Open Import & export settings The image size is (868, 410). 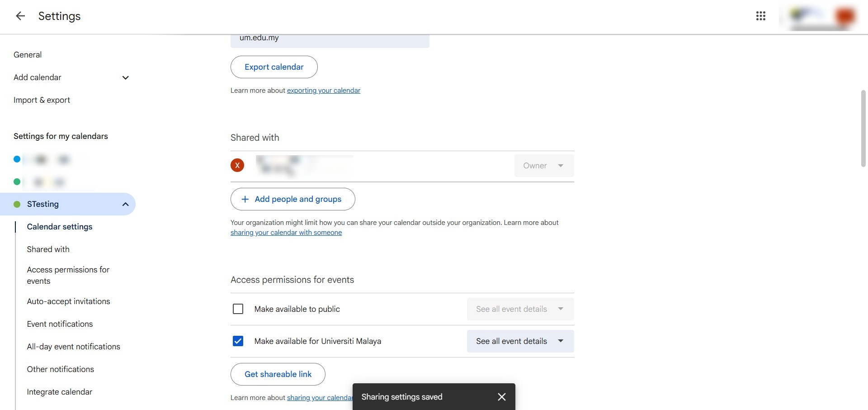click(x=42, y=100)
